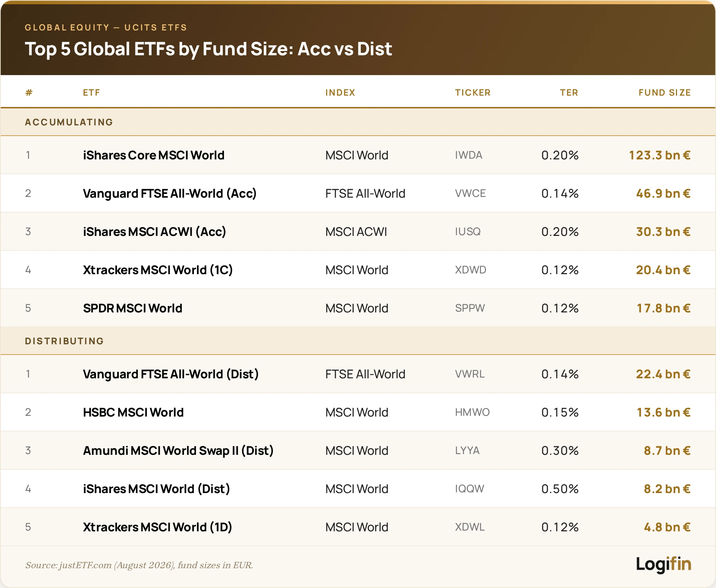Click the '#' column header

pos(29,93)
